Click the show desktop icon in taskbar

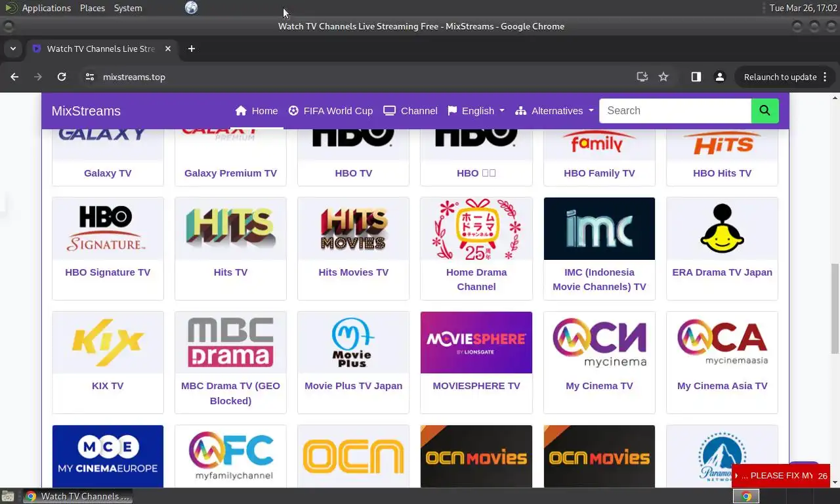click(x=7, y=496)
